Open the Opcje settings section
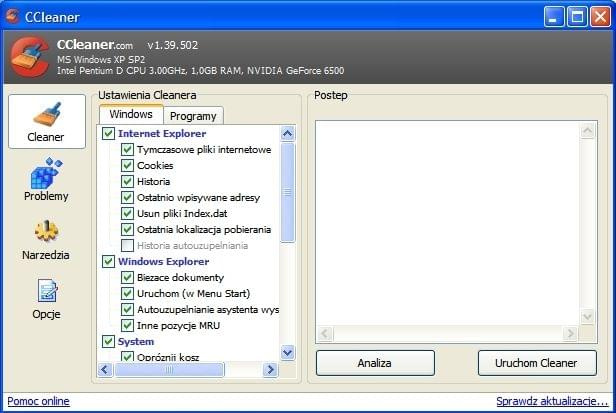The height and width of the screenshot is (413, 616). tap(46, 299)
